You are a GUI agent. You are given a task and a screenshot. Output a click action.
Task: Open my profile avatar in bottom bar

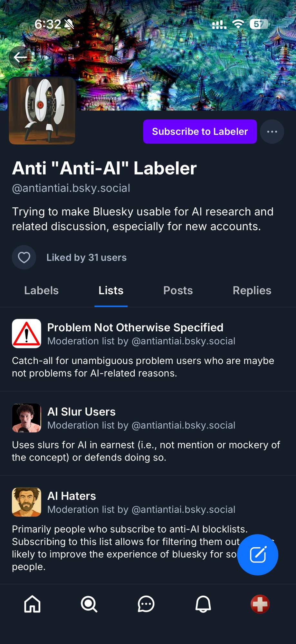coord(260,604)
